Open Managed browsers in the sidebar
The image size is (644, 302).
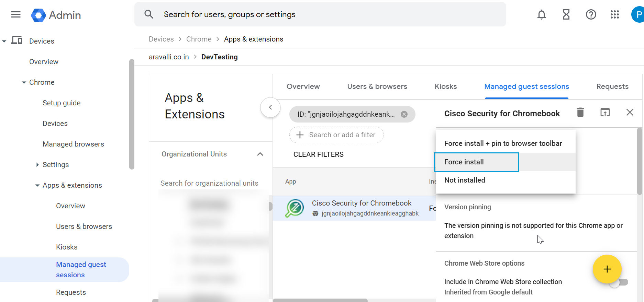point(73,144)
